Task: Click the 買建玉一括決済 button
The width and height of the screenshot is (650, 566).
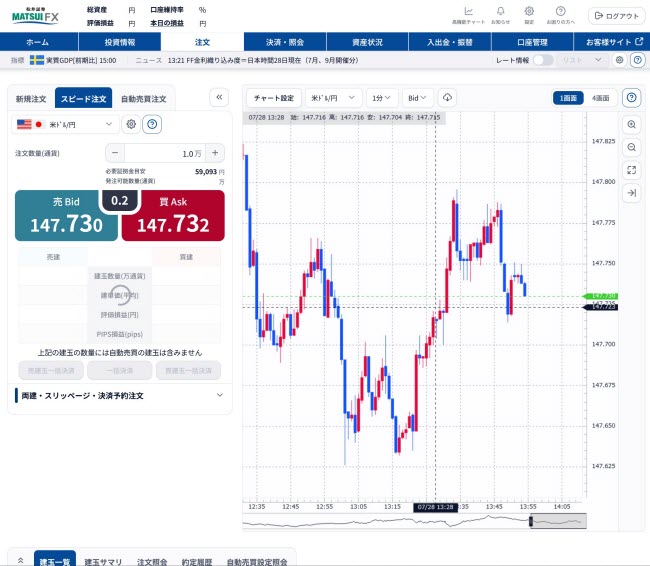Action: pos(188,370)
